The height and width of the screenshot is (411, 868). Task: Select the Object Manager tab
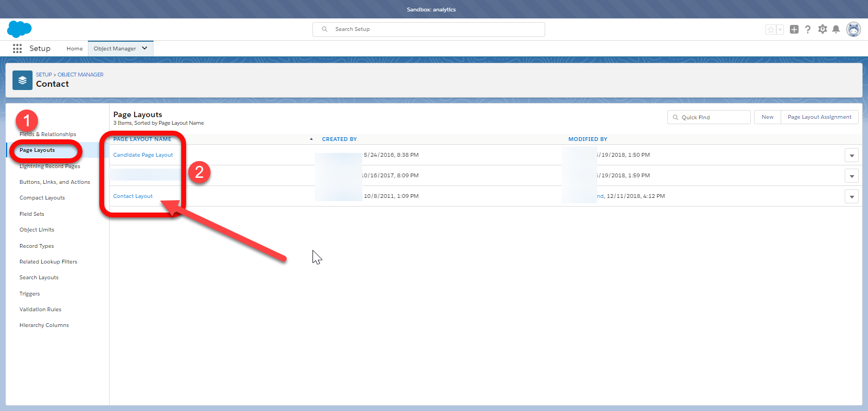(x=115, y=48)
